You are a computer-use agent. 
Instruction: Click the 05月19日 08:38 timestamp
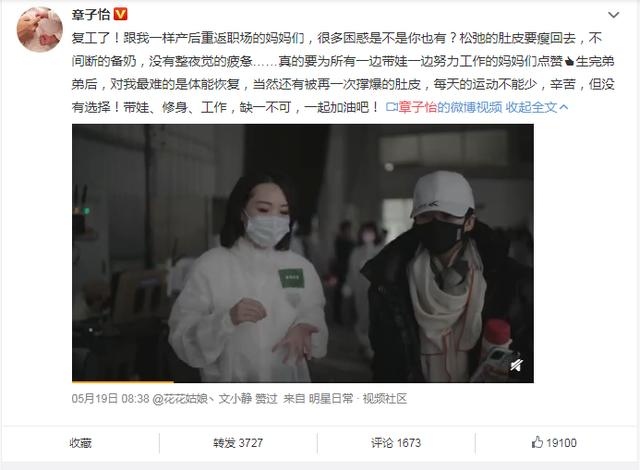(111, 399)
